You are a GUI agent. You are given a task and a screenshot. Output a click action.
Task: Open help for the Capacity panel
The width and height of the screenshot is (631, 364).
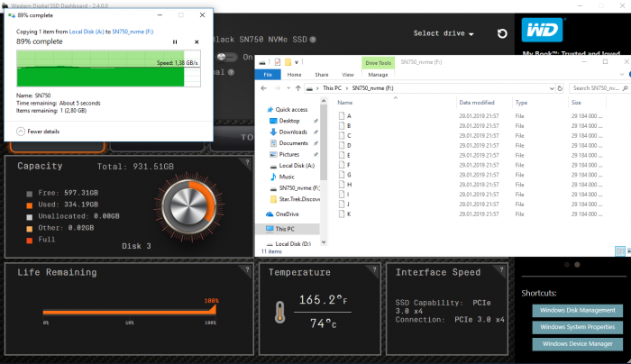point(247,162)
